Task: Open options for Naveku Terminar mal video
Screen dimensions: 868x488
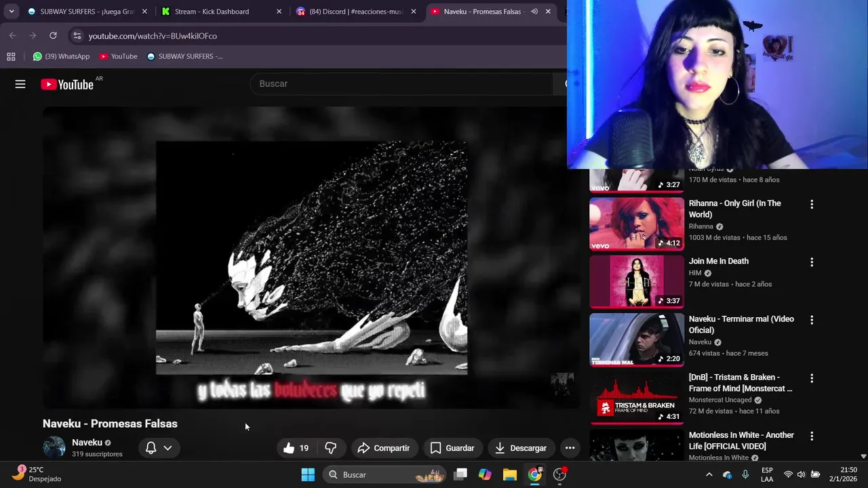Action: [x=811, y=320]
